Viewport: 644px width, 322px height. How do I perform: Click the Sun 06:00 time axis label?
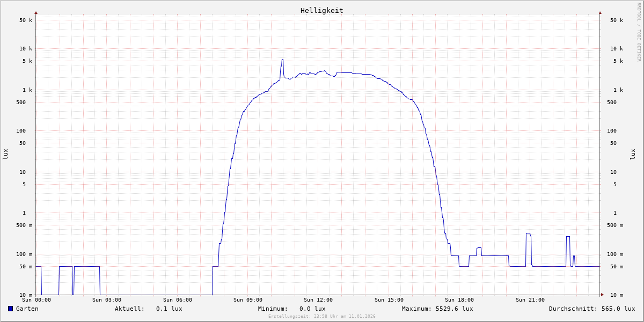177,300
